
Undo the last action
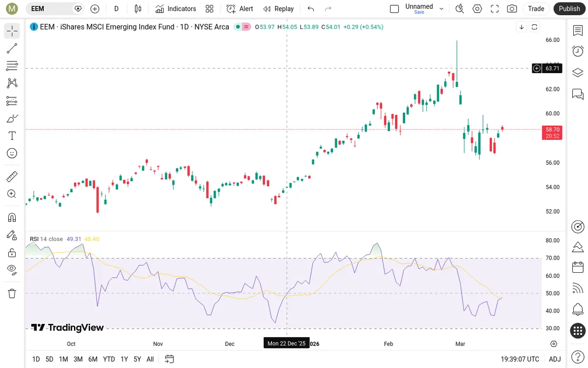coord(310,8)
